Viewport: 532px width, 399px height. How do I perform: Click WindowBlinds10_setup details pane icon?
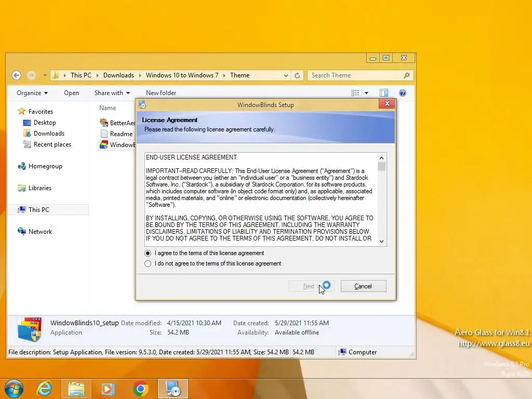(x=30, y=329)
